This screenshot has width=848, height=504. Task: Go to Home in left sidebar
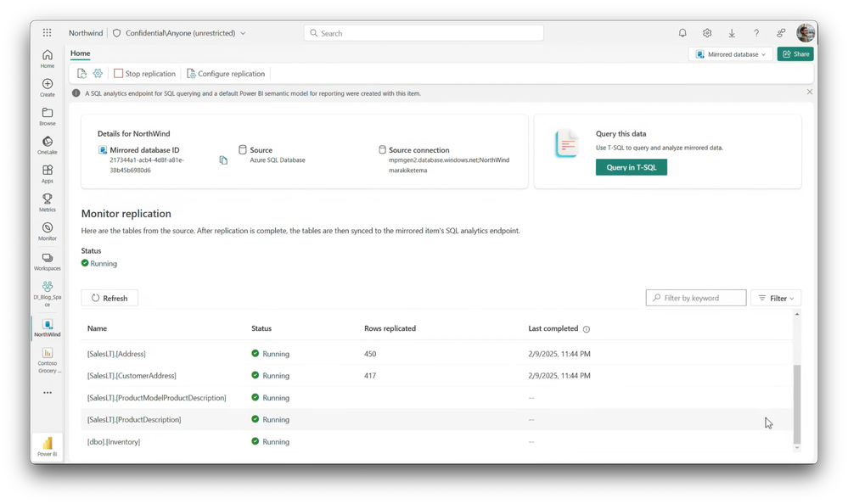click(x=48, y=59)
